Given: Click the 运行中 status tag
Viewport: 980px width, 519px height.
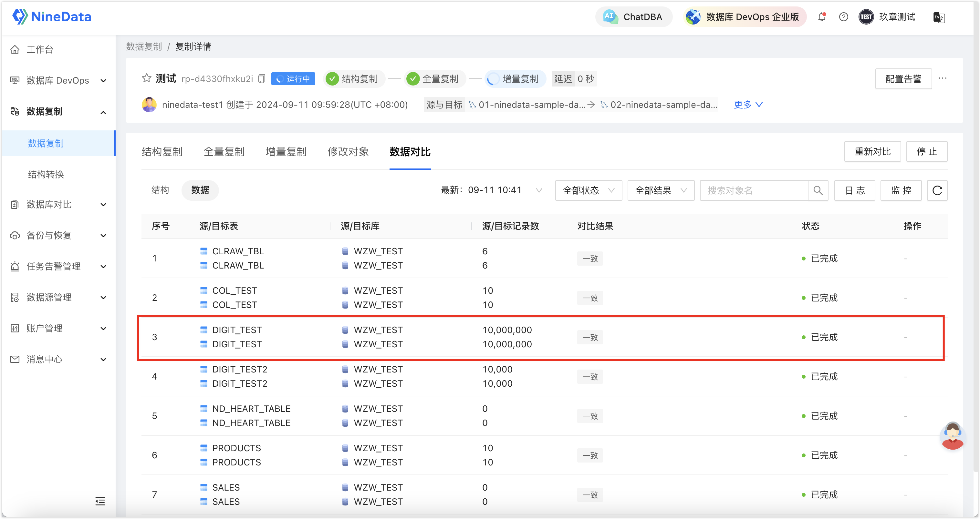Looking at the screenshot, I should tap(293, 79).
